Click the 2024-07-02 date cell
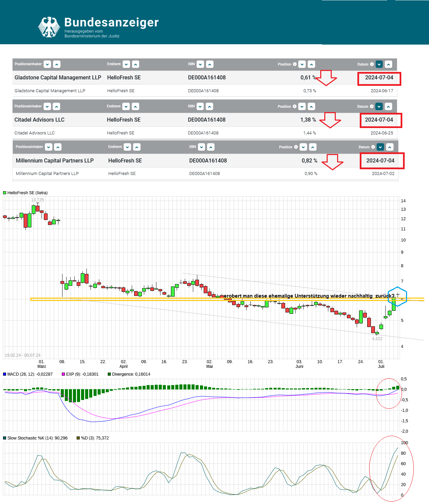The image size is (429, 504). pos(383,173)
